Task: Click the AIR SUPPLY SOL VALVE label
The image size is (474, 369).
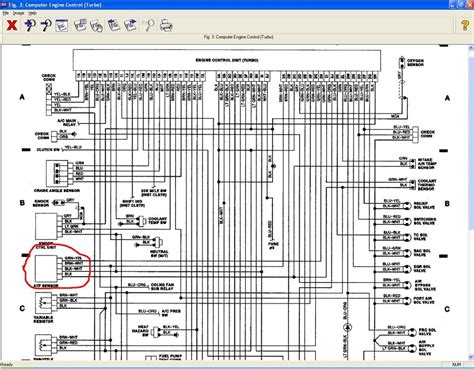Action: (x=426, y=348)
